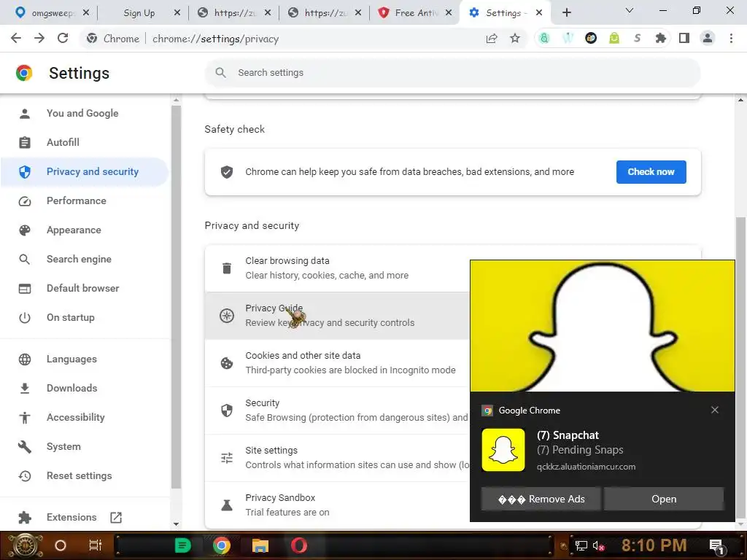Open Cortana circle on taskbar
This screenshot has width=747, height=560.
pyautogui.click(x=61, y=545)
